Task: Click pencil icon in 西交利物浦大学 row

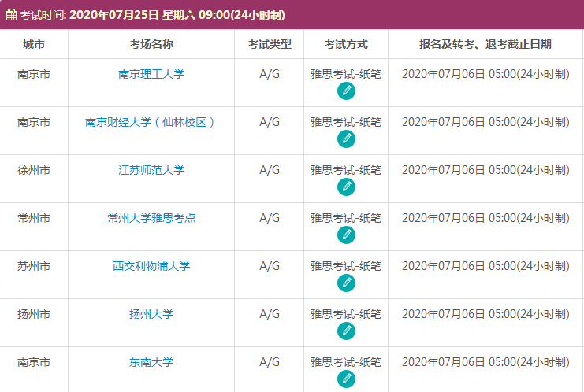Action: click(346, 283)
